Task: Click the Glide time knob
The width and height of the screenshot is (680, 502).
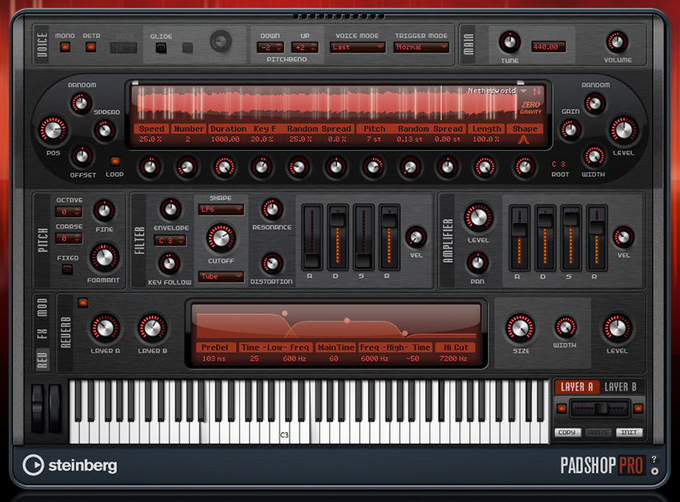Action: (x=221, y=42)
